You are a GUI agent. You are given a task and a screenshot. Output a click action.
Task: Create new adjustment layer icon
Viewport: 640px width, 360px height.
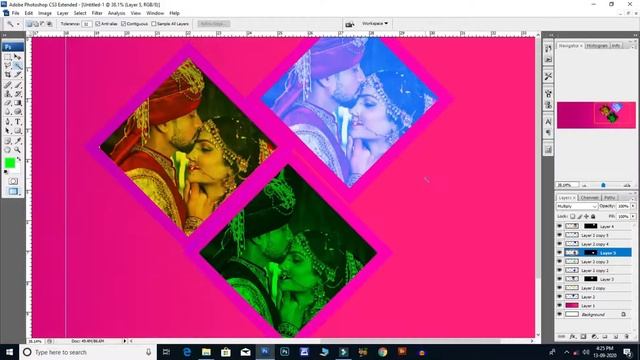pyautogui.click(x=594, y=337)
